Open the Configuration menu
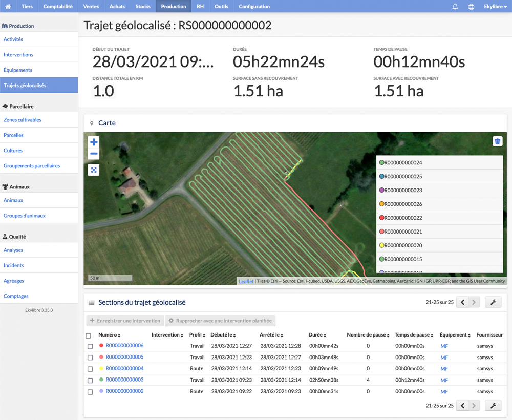512x420 pixels. click(254, 6)
